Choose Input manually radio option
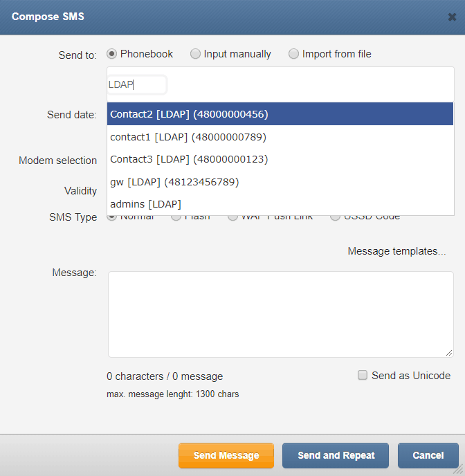This screenshot has height=476, width=465. tap(195, 54)
